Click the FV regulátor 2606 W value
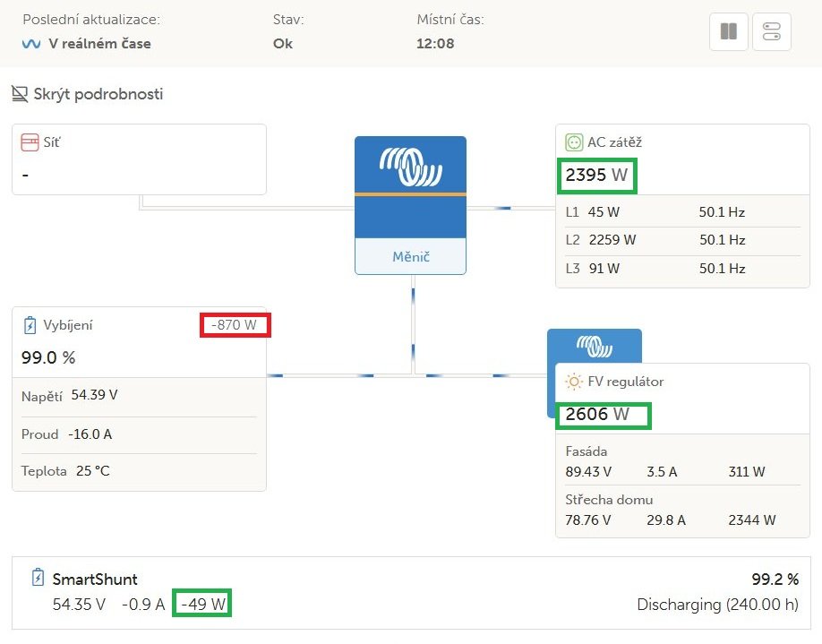 pos(597,415)
